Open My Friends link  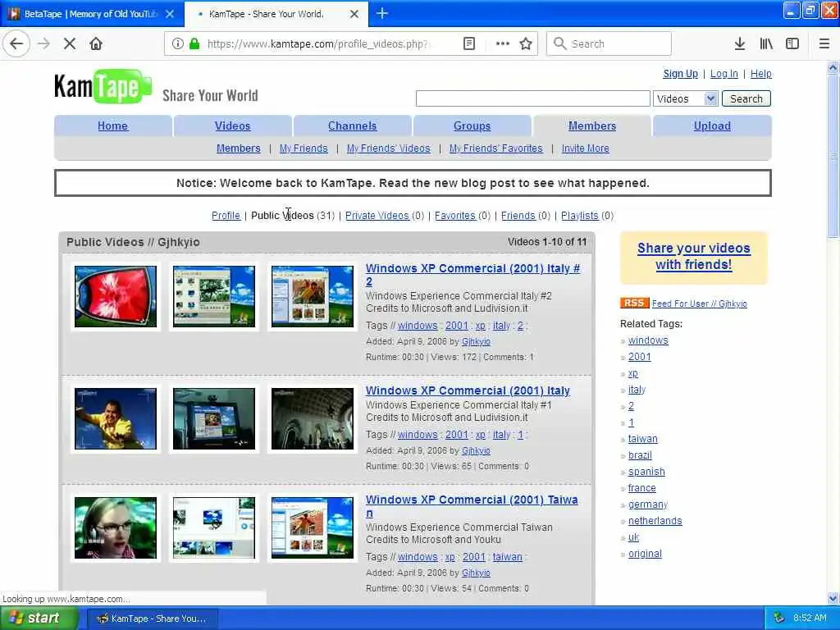point(304,148)
